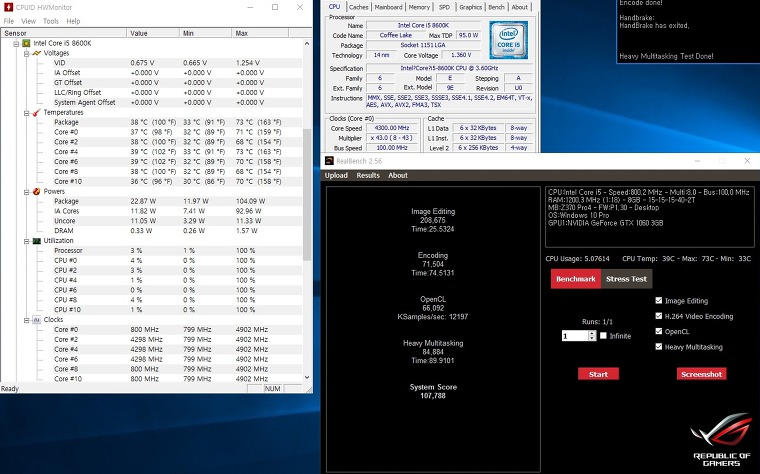The height and width of the screenshot is (474, 760).
Task: Open the Tools menu in HWMonitor
Action: point(50,21)
